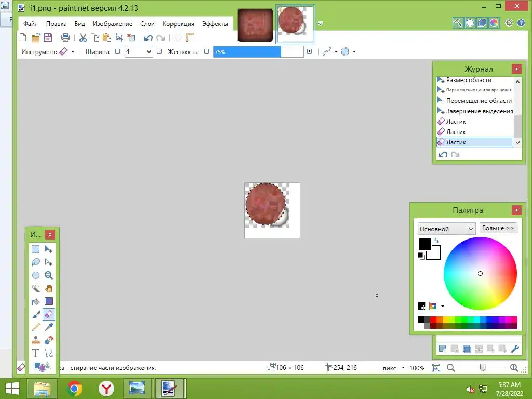This screenshot has height=399, width=532.
Task: Select the black primary color swatch
Action: [x=424, y=244]
